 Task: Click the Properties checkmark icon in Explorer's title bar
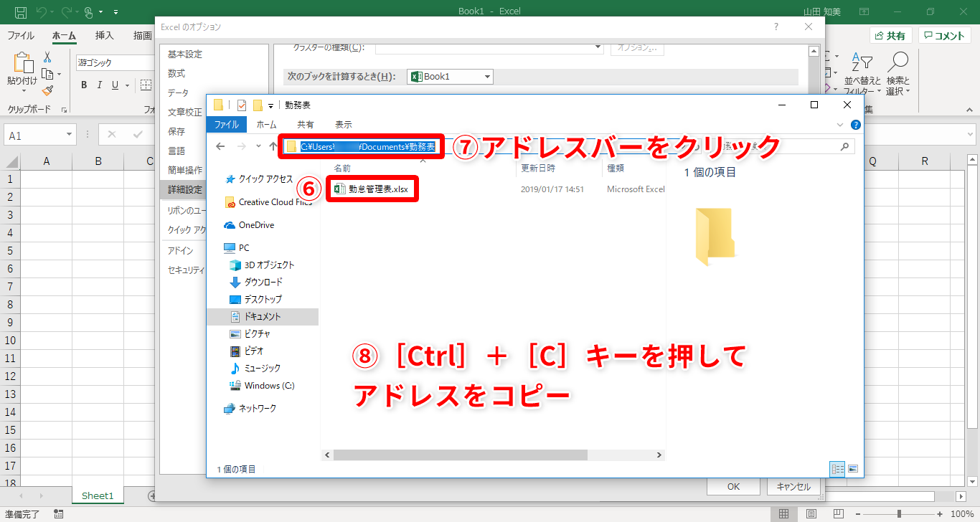[x=241, y=105]
